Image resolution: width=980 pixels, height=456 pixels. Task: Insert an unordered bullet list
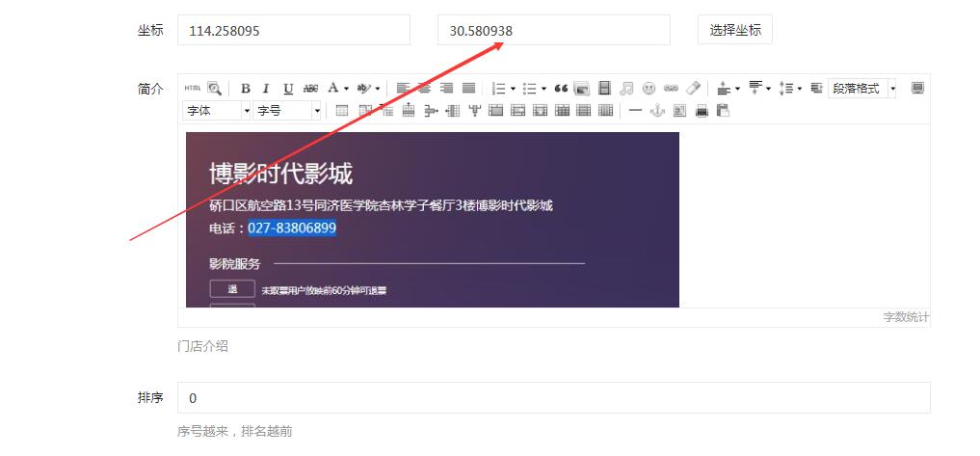click(530, 88)
